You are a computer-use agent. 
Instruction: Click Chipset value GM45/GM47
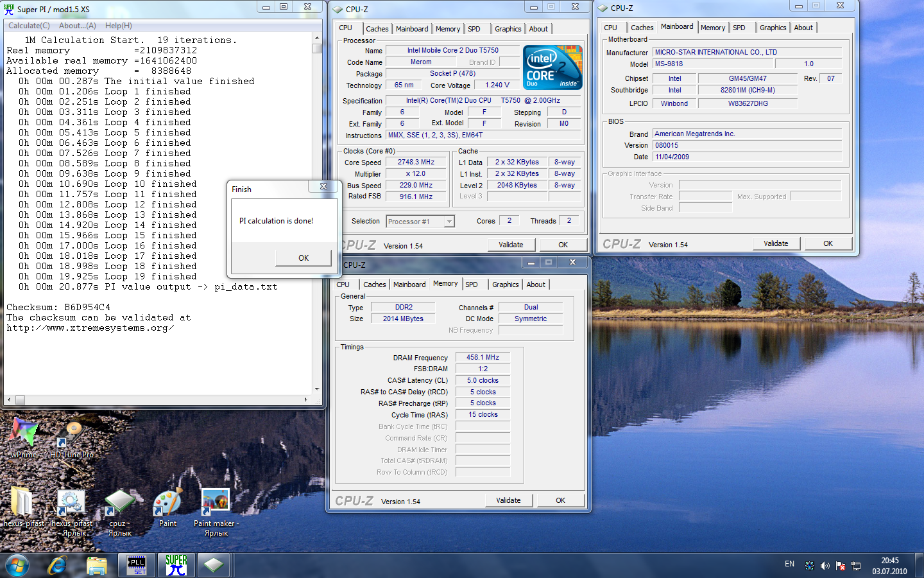coord(748,78)
